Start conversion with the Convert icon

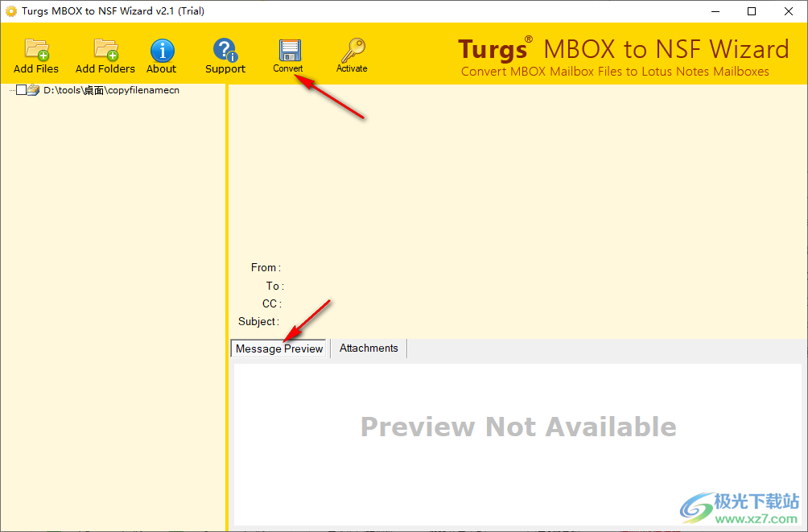click(289, 51)
